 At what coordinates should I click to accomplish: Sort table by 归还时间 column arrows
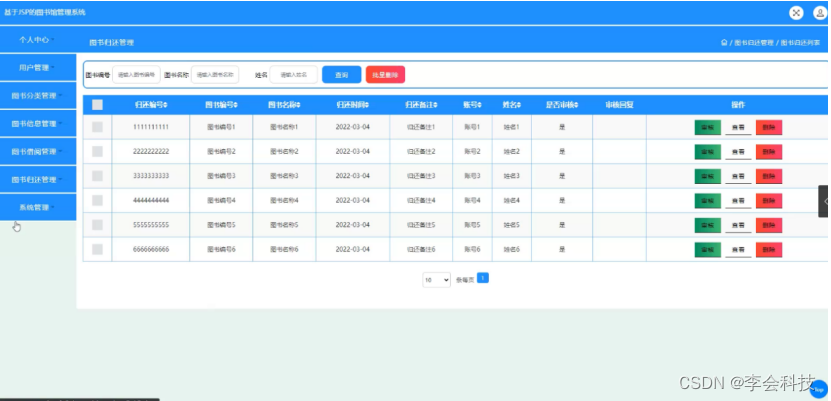pos(367,105)
